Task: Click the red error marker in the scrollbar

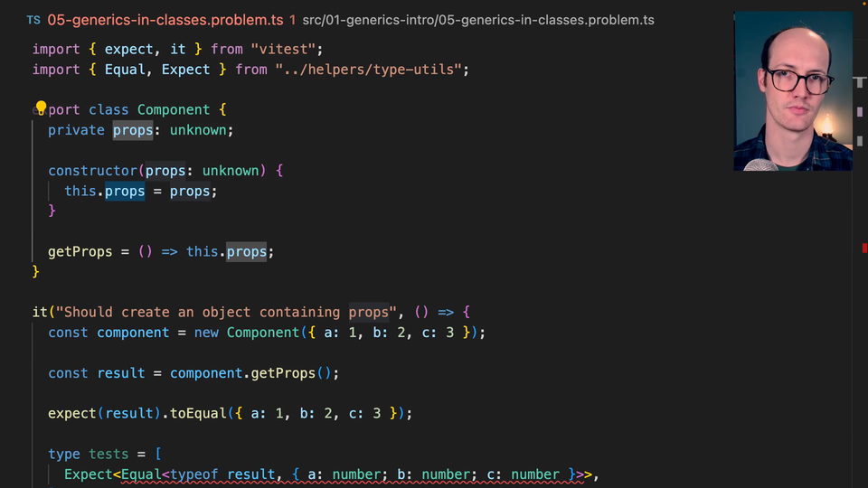Action: [x=863, y=248]
